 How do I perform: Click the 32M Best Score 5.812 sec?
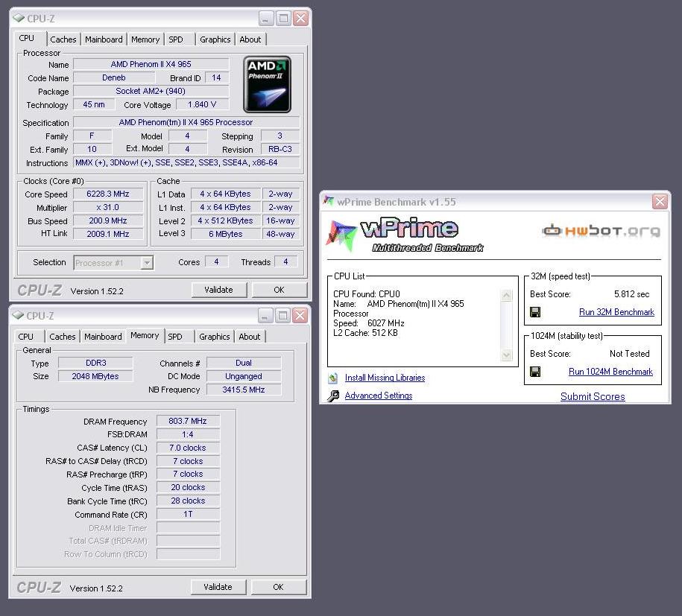631,294
